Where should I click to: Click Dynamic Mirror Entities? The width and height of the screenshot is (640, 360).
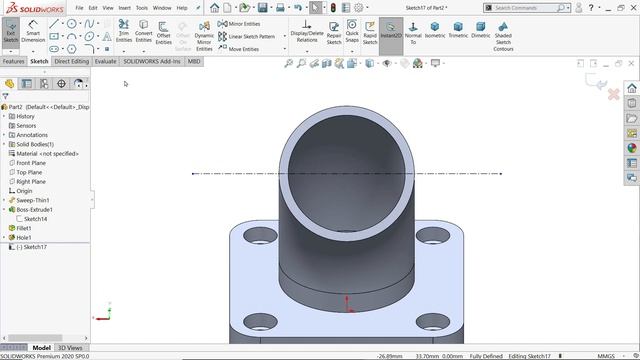point(204,36)
